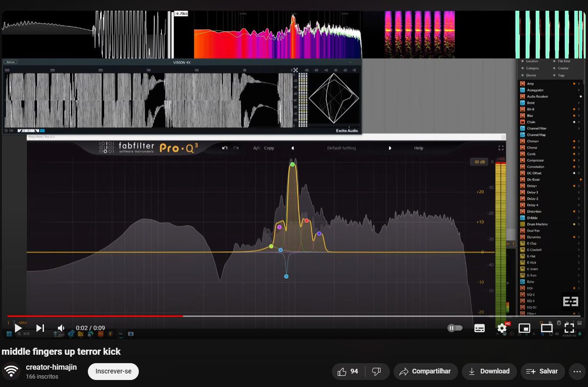The height and width of the screenshot is (387, 588).
Task: Redo in the Pro-Q 3 header
Action: tap(236, 148)
